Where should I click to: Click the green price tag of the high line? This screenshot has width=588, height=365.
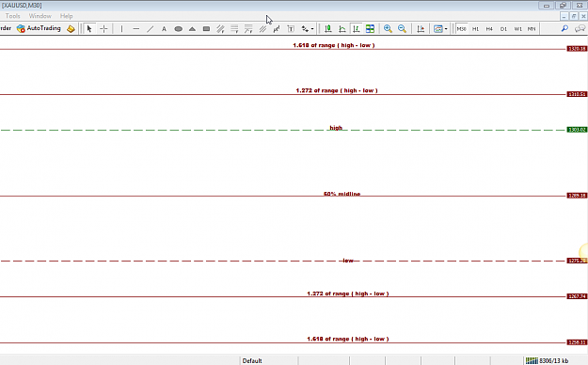577,130
